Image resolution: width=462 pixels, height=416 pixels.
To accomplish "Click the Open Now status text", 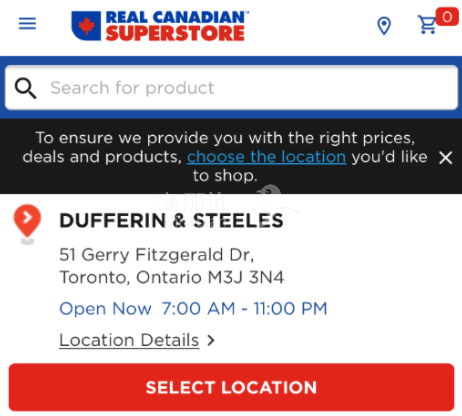I will (105, 309).
